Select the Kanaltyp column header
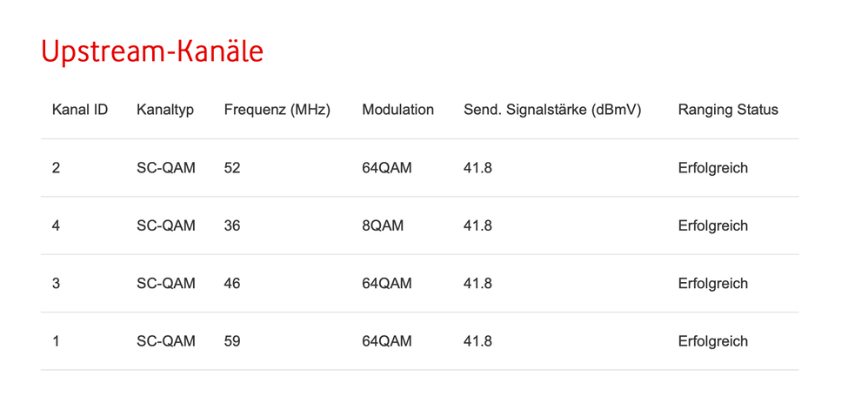Image resolution: width=868 pixels, height=417 pixels. click(165, 110)
